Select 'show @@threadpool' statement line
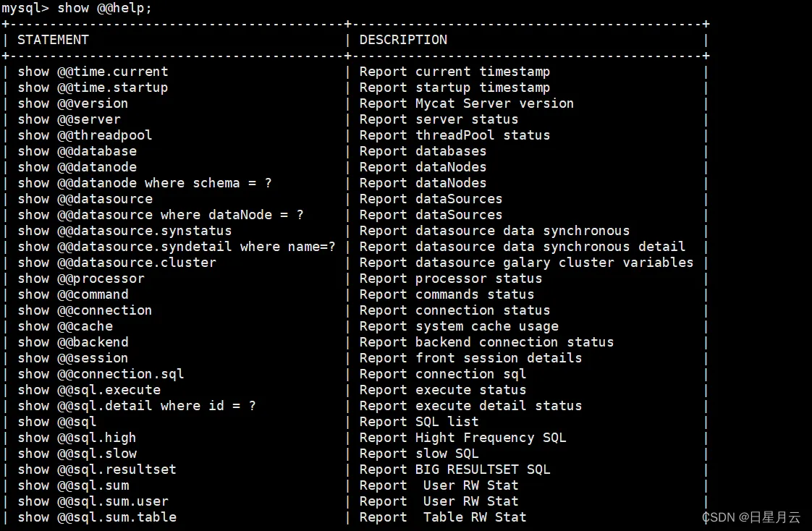Image resolution: width=812 pixels, height=531 pixels. click(x=85, y=135)
